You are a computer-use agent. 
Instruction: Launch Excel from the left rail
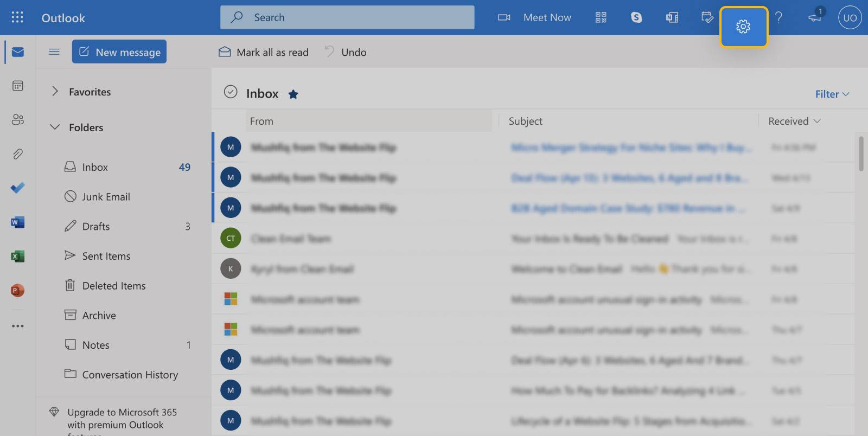point(17,257)
